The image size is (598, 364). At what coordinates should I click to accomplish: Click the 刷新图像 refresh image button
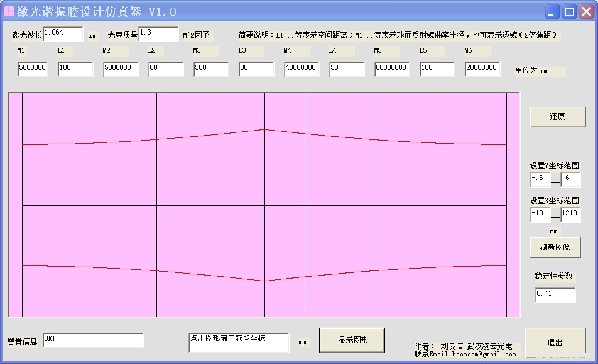555,247
